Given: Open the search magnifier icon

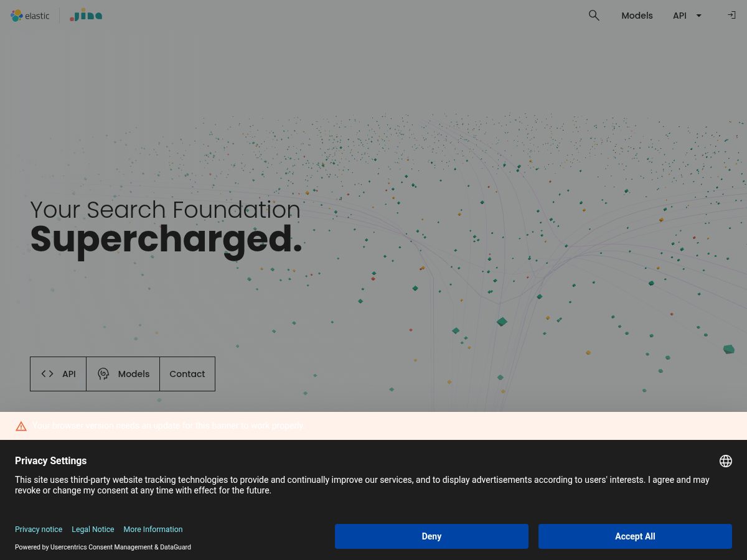Looking at the screenshot, I should point(594,16).
